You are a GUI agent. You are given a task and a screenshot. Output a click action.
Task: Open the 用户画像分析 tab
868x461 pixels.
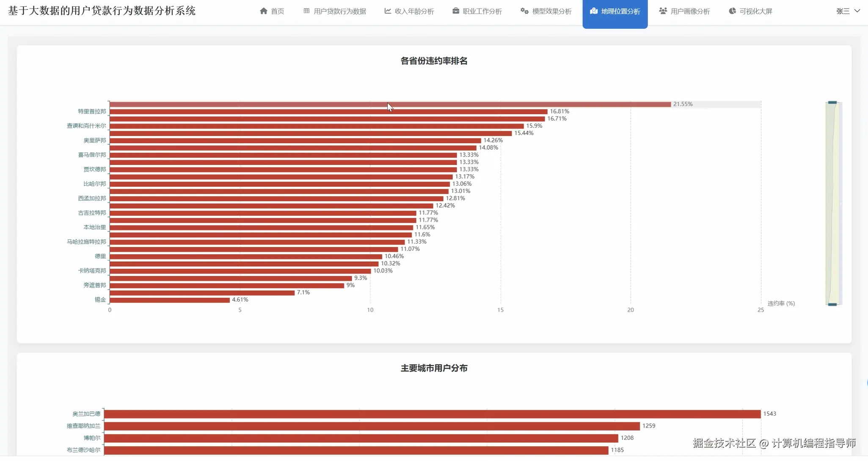[x=690, y=11]
